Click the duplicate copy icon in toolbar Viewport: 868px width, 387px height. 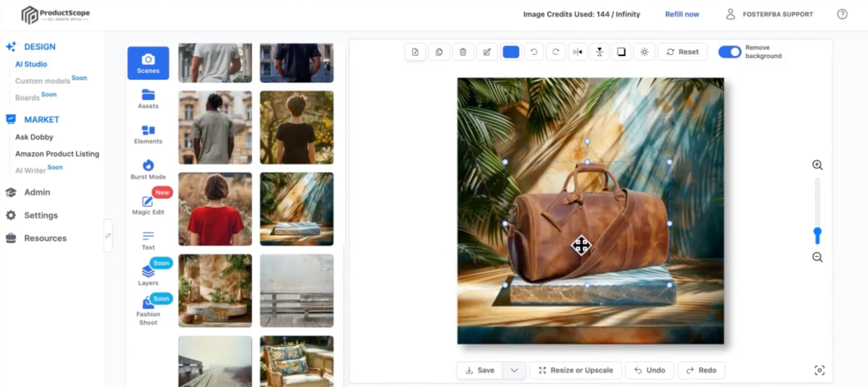[439, 52]
